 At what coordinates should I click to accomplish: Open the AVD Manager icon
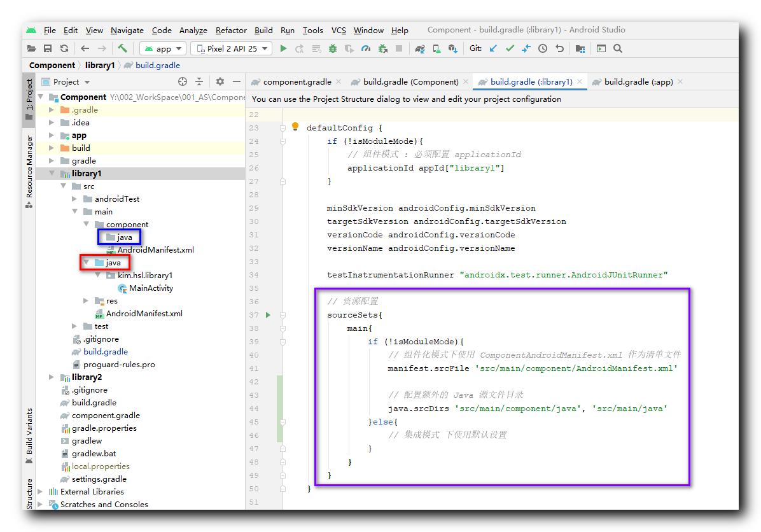pyautogui.click(x=436, y=48)
